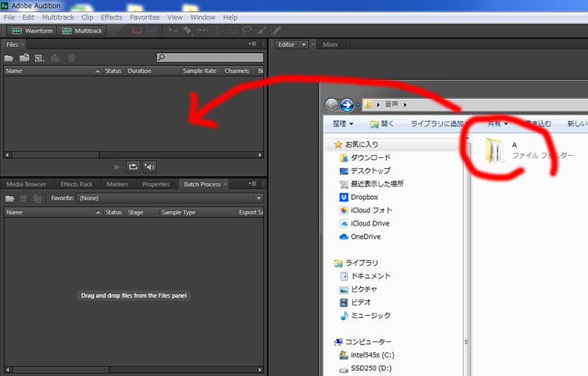
Task: Open the Editor panel dropdown arrow
Action: click(304, 45)
